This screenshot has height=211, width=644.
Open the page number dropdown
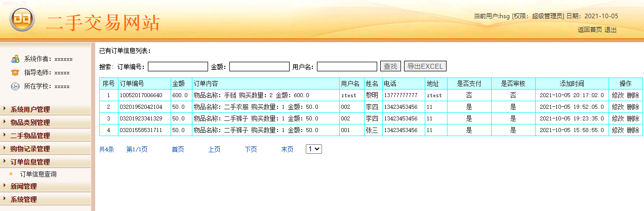[x=313, y=149]
